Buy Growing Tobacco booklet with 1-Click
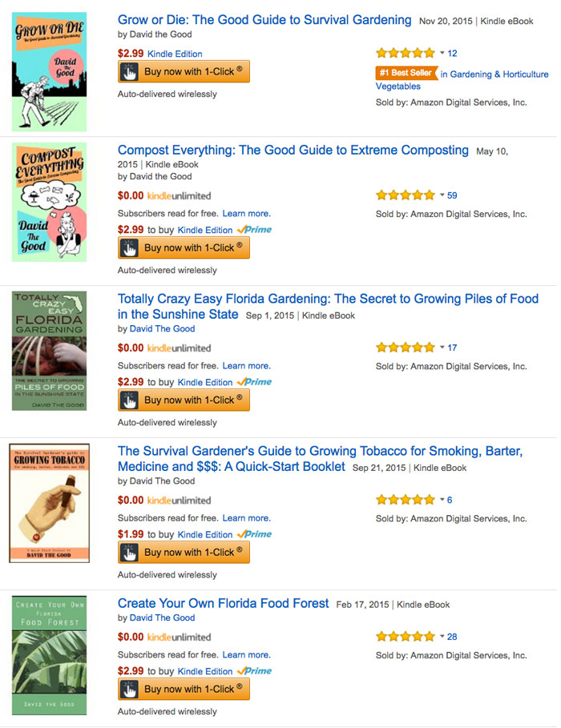 (x=184, y=553)
